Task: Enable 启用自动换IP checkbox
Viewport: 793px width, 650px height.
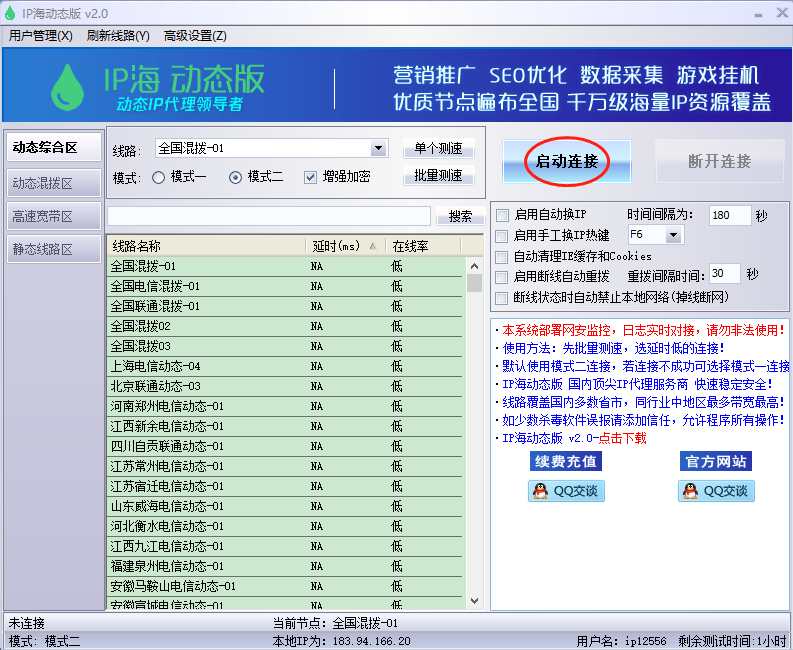Action: pos(502,215)
